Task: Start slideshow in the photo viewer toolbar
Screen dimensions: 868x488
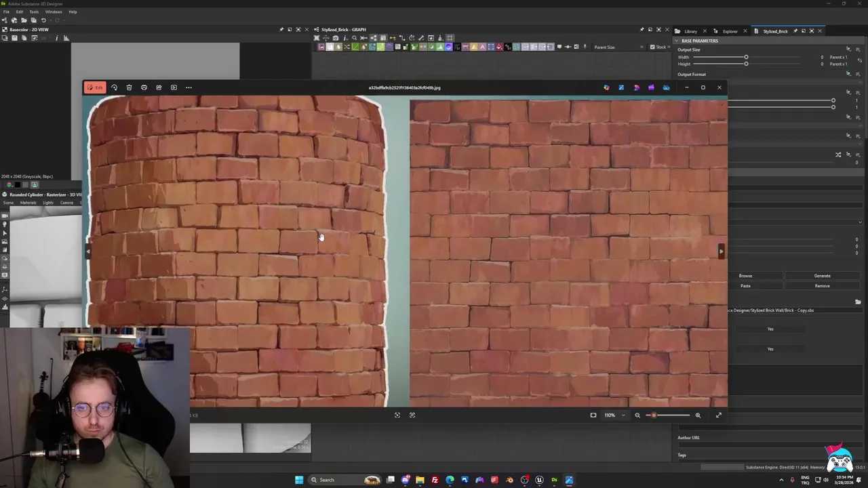Action: (x=174, y=87)
